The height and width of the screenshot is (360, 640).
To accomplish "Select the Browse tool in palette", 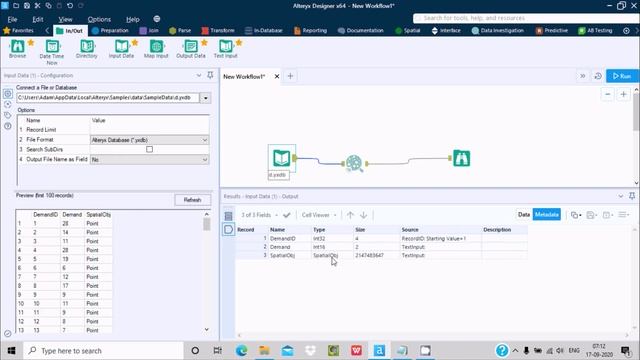I will 17,49.
